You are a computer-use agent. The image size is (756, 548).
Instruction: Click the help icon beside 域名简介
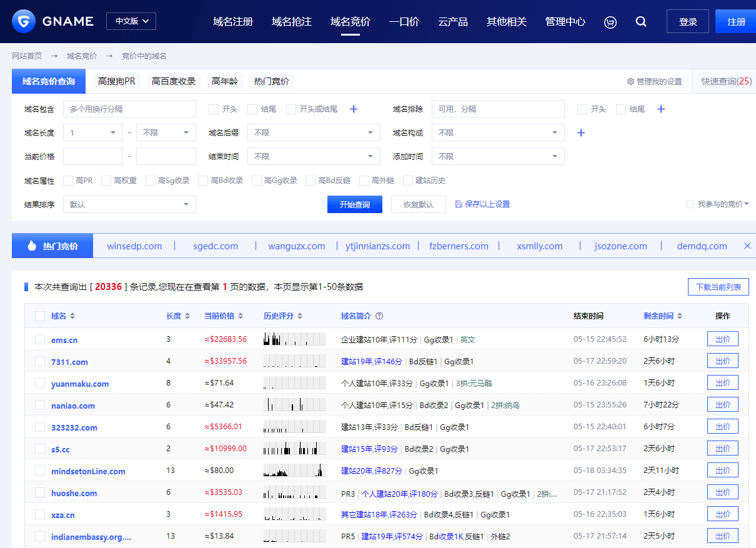click(379, 316)
